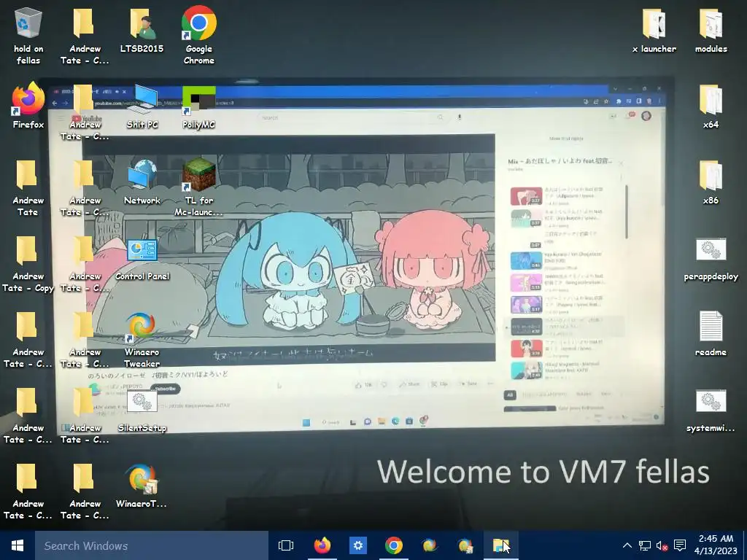Open the Winaero Tweaker taskbar icon

tap(429, 545)
